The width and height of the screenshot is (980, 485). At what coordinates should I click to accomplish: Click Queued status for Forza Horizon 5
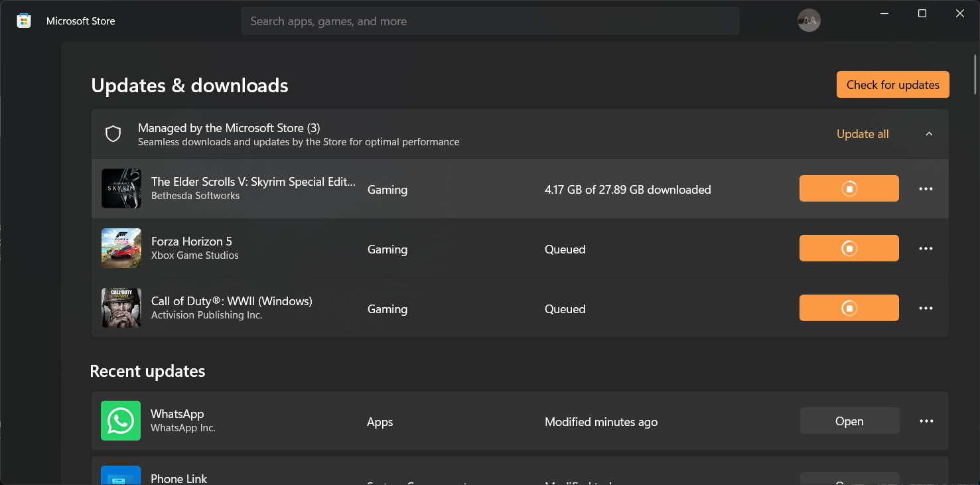pos(565,249)
